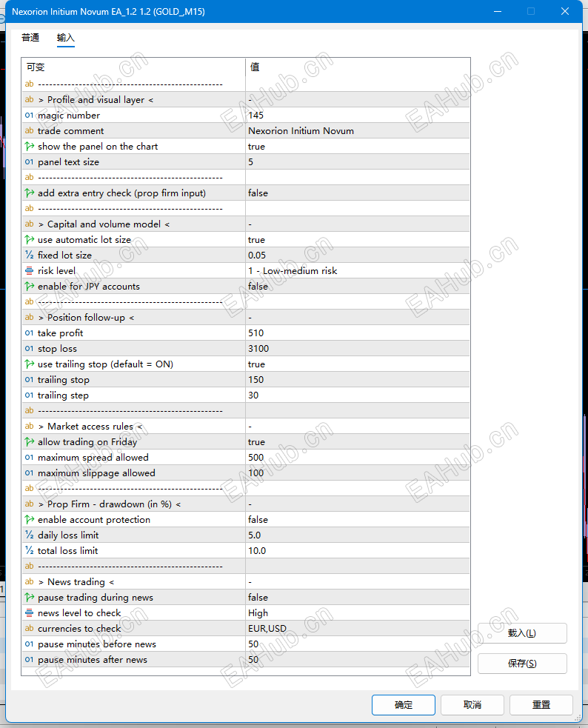The height and width of the screenshot is (728, 588).
Task: Click the 确定 button
Action: 404,705
